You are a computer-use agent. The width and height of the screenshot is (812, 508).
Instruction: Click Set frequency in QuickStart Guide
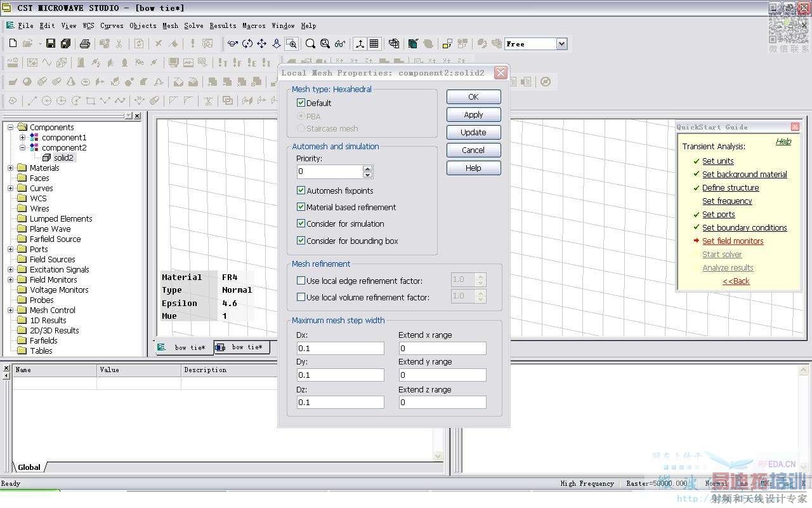click(x=727, y=201)
